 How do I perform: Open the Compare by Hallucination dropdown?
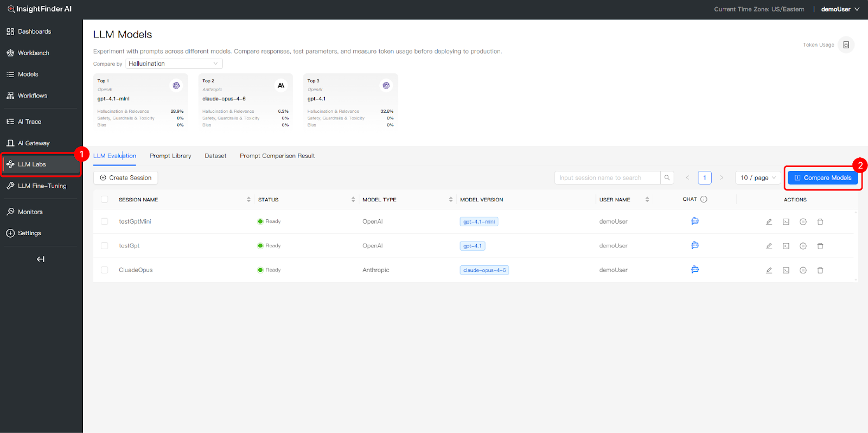point(174,63)
